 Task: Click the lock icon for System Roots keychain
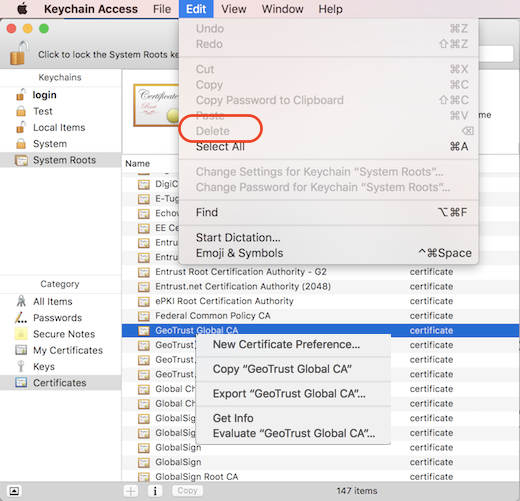tap(19, 53)
